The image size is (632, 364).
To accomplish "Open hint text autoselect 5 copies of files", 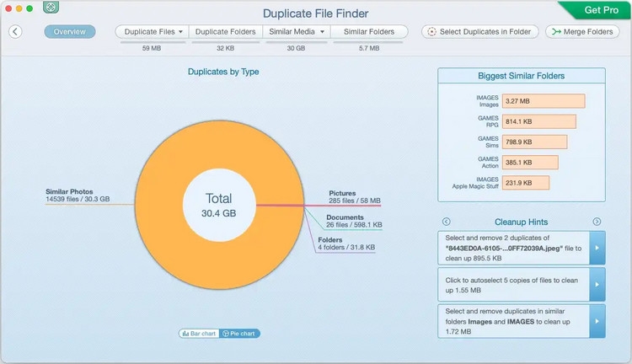I will click(513, 285).
